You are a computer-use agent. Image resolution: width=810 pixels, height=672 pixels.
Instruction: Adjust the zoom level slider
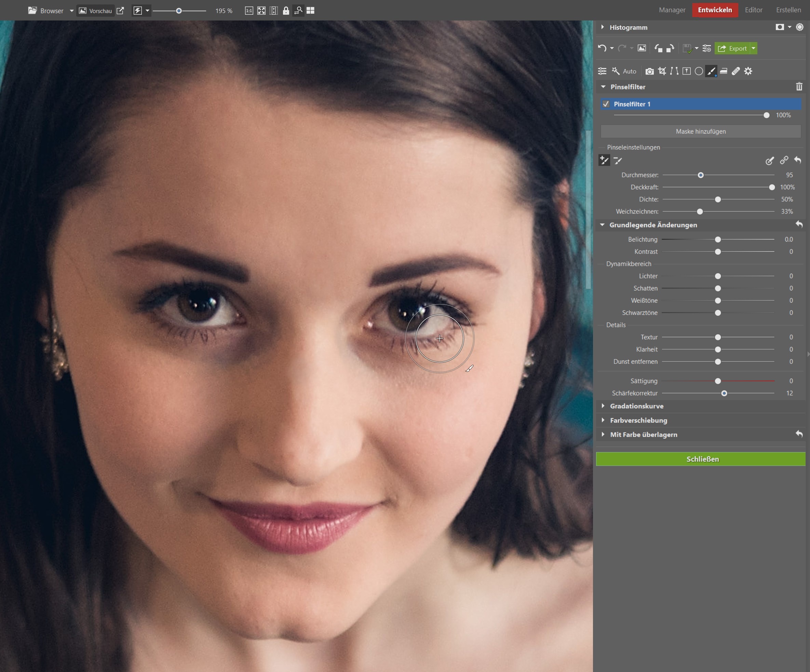pos(179,11)
